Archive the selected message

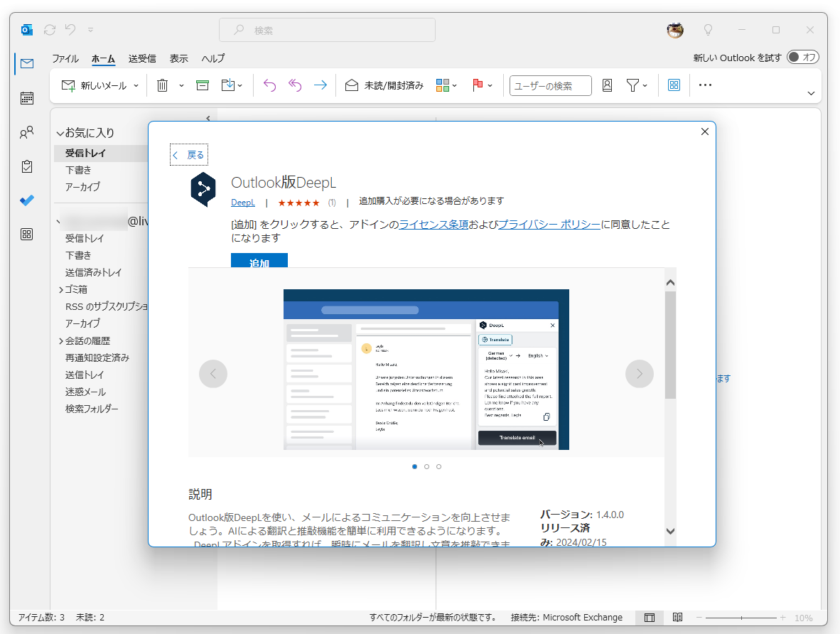202,85
